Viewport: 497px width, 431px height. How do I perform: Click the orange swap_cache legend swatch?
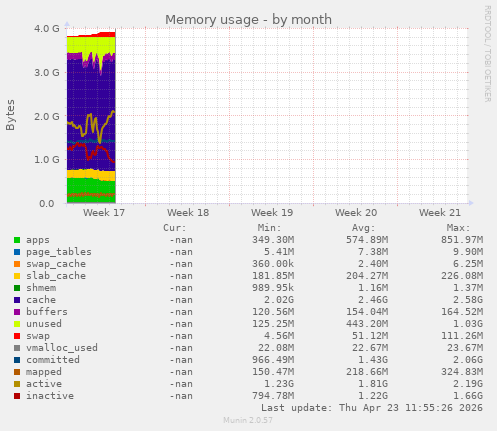click(17, 264)
